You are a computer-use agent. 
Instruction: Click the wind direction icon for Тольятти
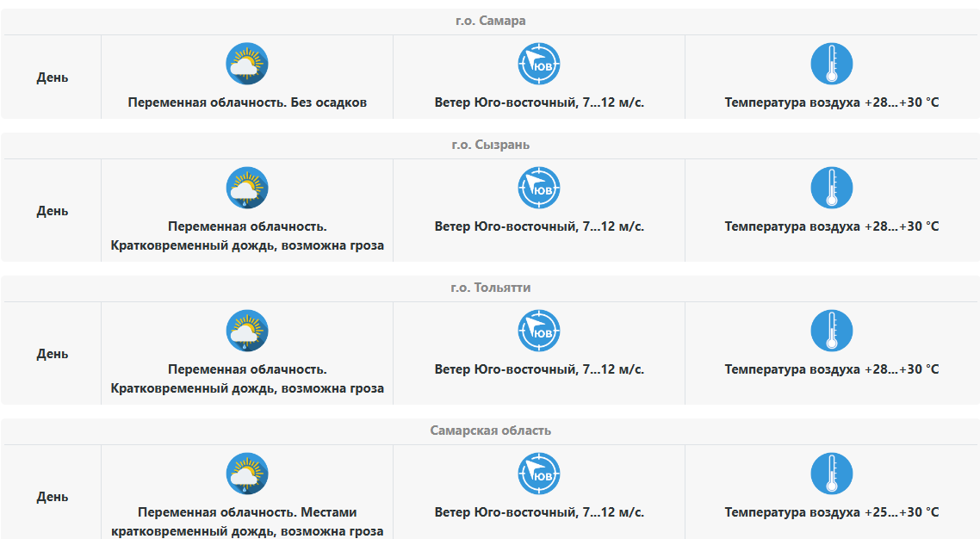tap(539, 331)
